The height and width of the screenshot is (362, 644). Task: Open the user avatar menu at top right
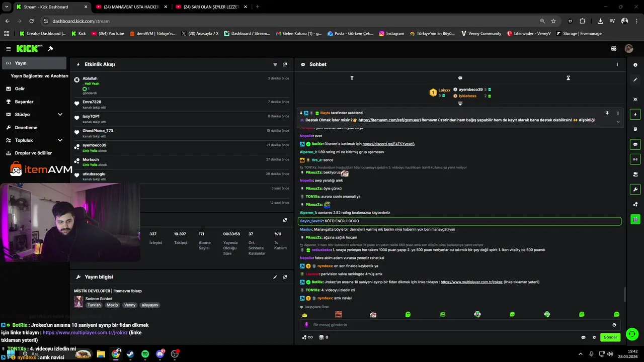click(629, 49)
